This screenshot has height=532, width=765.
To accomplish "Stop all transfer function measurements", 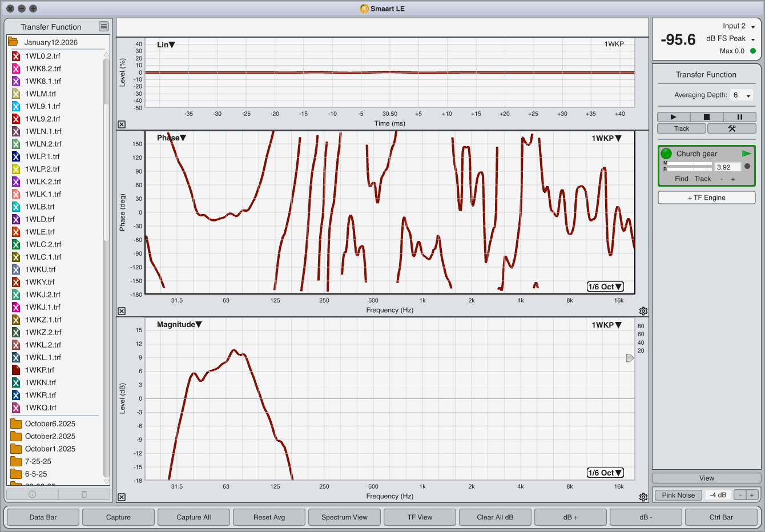I will tap(706, 117).
